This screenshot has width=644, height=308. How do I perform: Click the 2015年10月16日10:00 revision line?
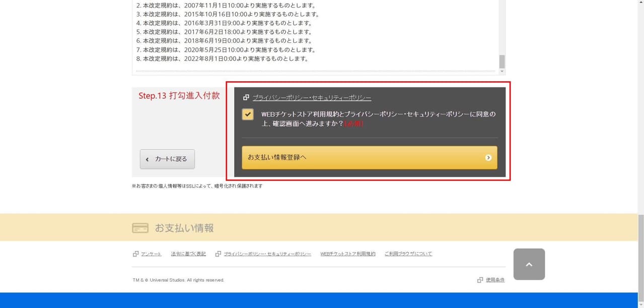(x=228, y=14)
